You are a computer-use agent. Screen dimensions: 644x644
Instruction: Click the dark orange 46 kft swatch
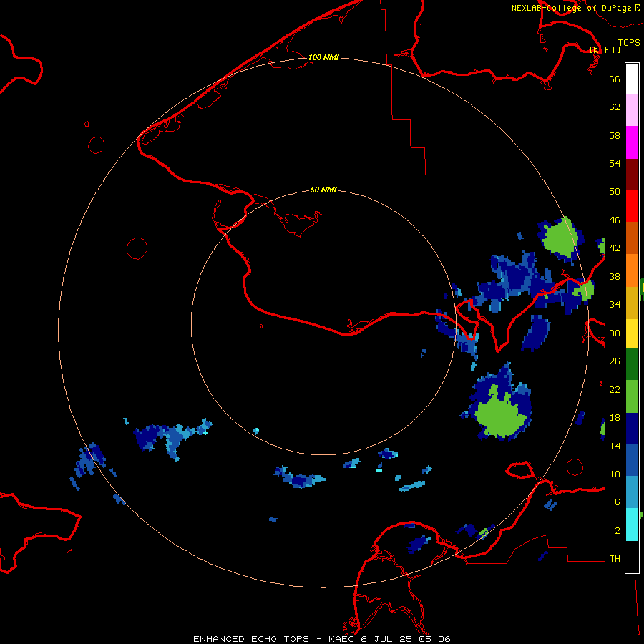(x=632, y=238)
